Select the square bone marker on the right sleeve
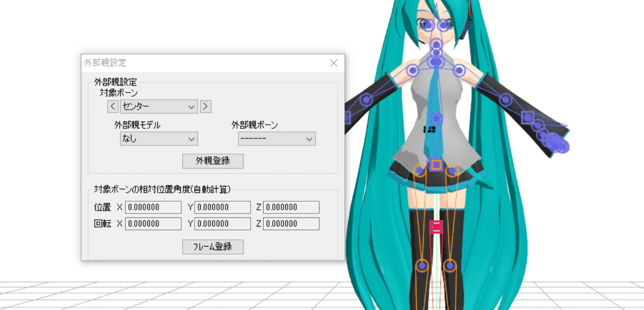 527,117
